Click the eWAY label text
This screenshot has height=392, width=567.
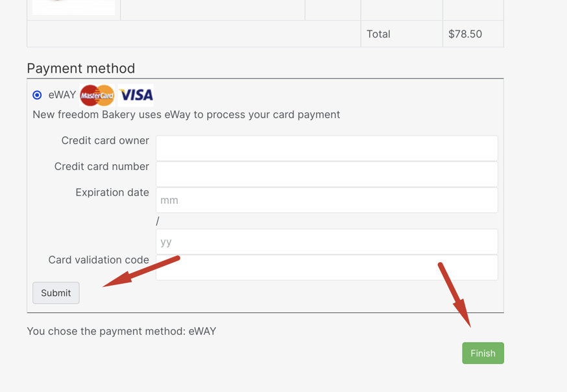(x=62, y=95)
